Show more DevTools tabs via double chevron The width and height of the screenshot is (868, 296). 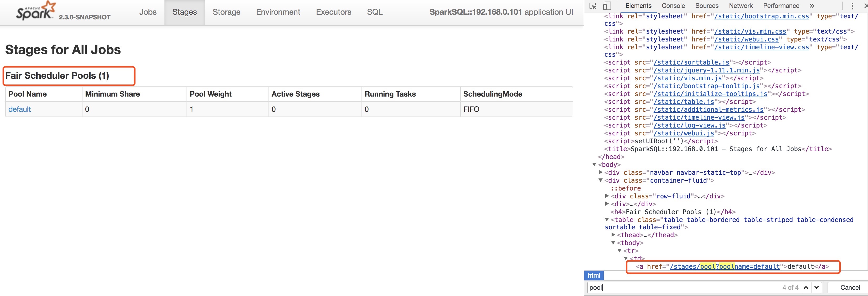[812, 6]
